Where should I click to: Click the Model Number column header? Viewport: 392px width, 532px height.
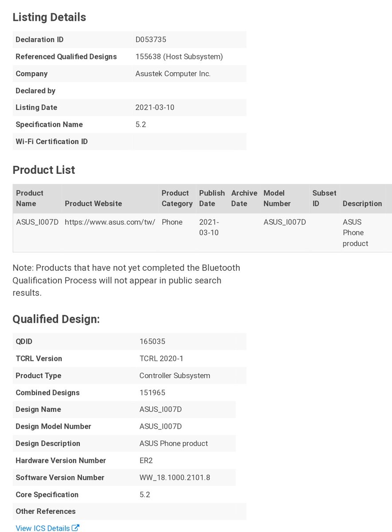(277, 198)
